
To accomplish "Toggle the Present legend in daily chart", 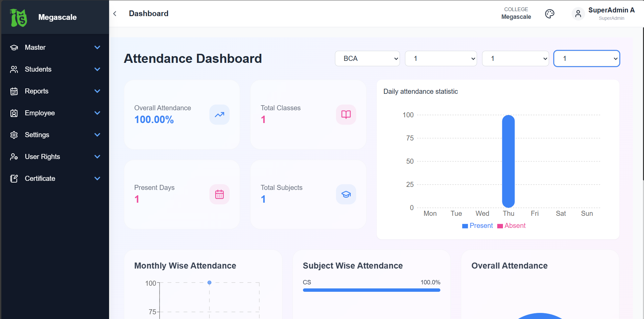I will point(477,226).
